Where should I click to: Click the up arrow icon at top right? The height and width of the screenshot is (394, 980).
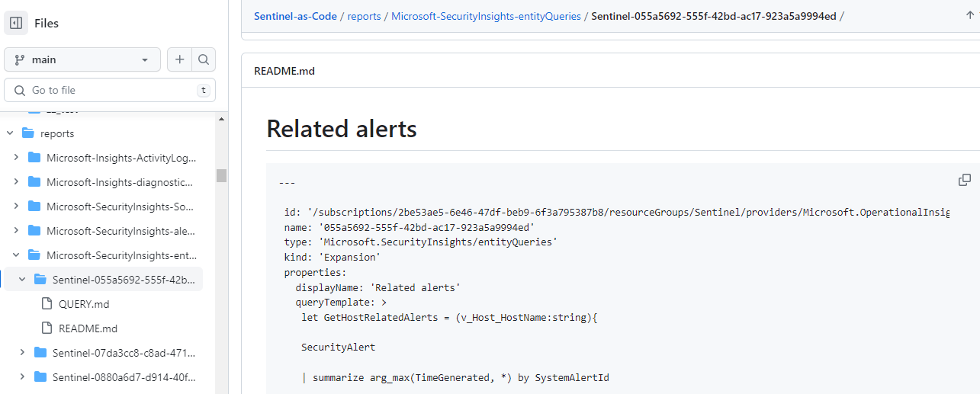coord(970,15)
